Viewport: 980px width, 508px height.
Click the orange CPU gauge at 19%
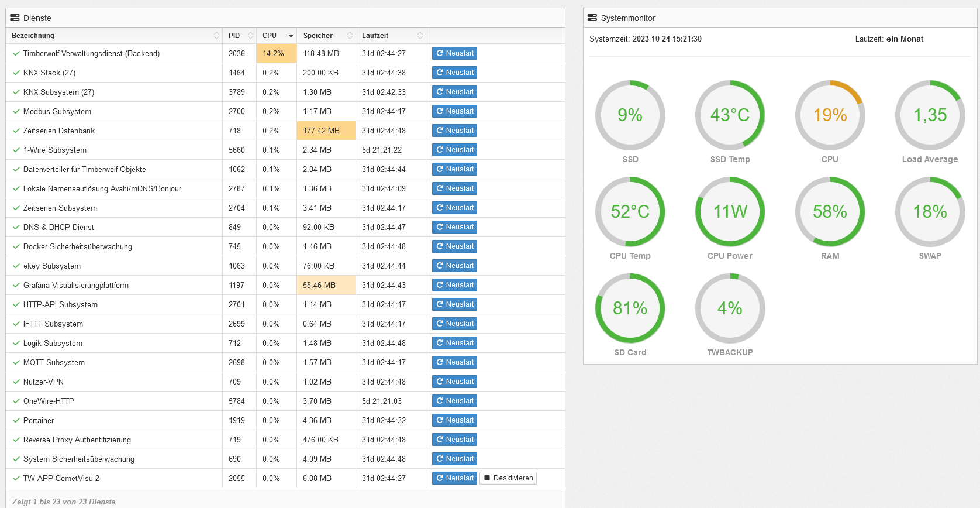pyautogui.click(x=830, y=115)
